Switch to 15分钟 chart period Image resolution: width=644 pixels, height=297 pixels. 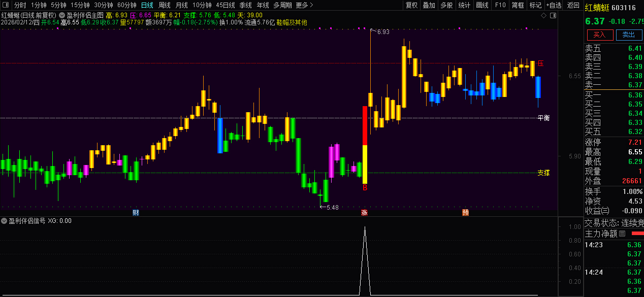point(80,5)
